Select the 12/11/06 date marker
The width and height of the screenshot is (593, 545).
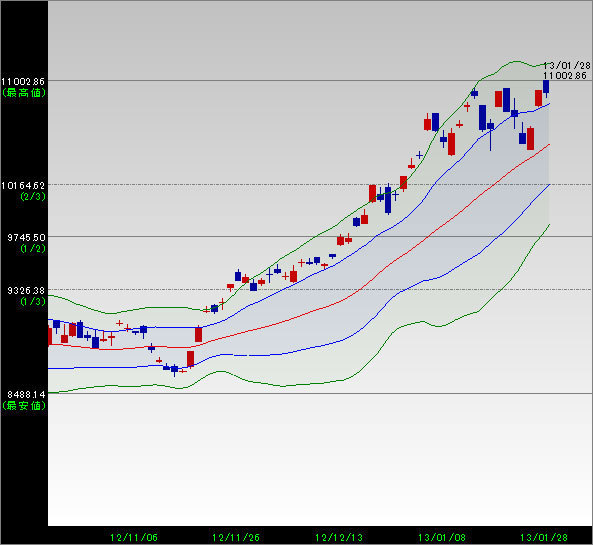click(x=134, y=537)
